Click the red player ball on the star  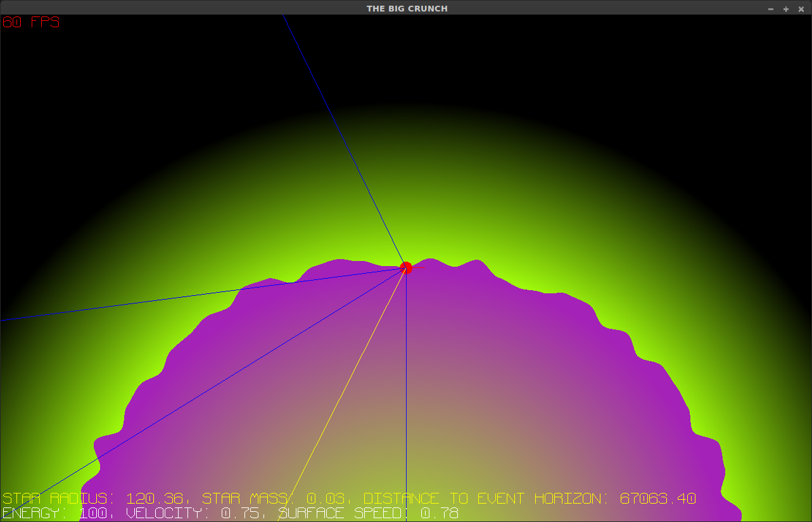pos(406,268)
